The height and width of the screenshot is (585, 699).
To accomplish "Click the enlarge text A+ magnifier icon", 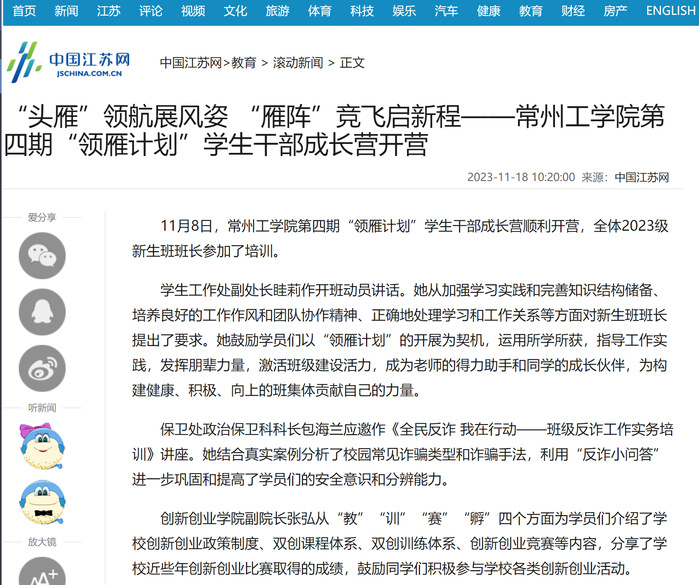I will [x=42, y=572].
